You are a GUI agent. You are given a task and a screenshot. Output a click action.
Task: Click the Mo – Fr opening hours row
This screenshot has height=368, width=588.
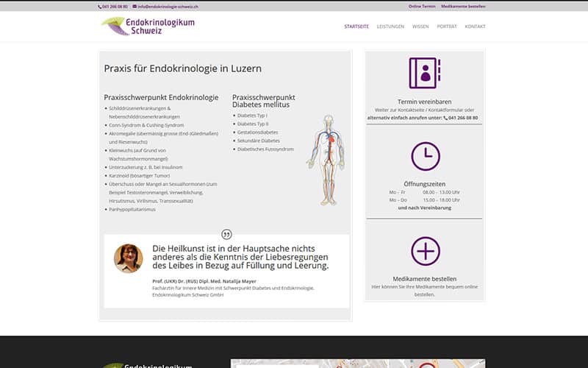(x=424, y=192)
